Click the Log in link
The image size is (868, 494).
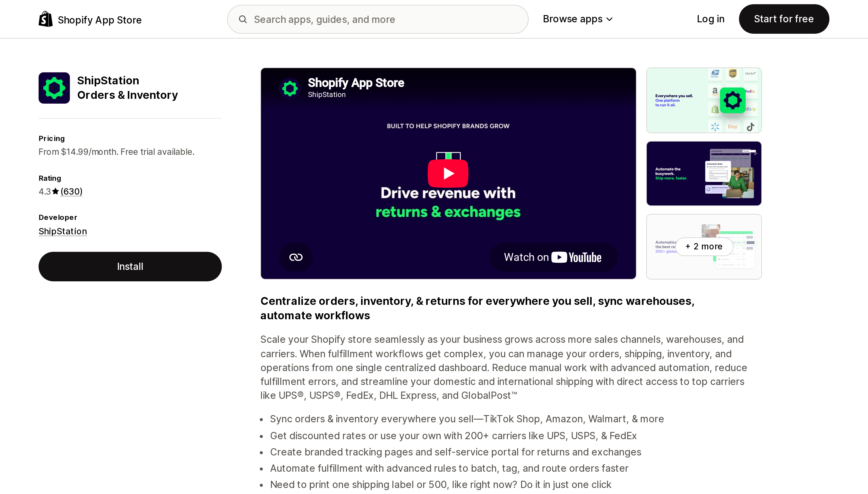(710, 19)
